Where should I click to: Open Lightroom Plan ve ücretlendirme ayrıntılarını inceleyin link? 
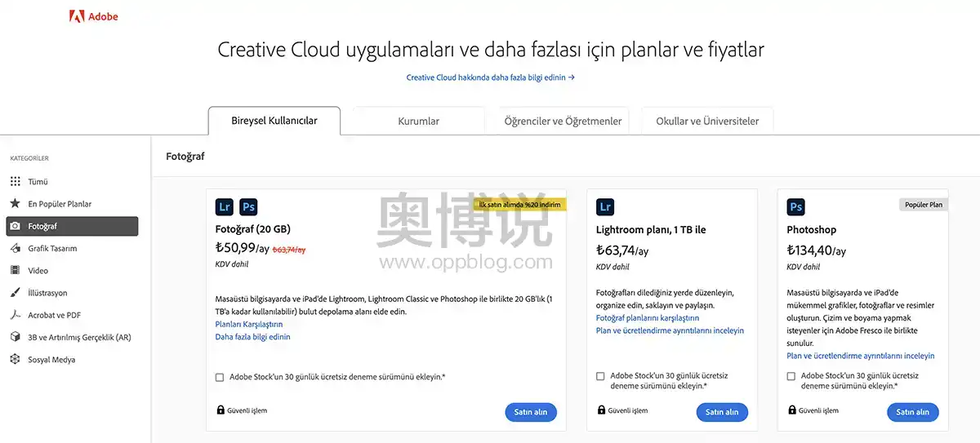(670, 330)
